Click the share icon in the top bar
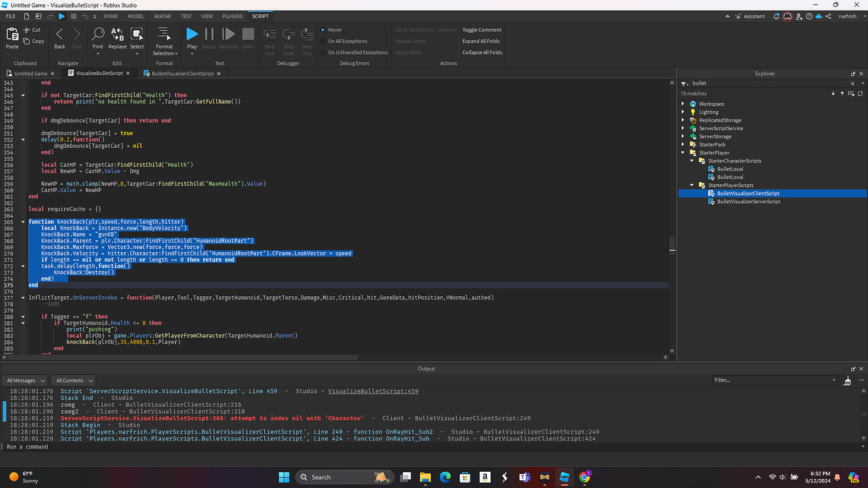The height and width of the screenshot is (488, 868). (828, 16)
